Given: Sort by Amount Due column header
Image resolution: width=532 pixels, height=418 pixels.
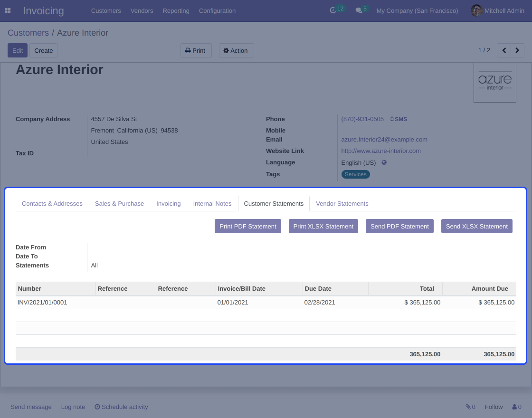Looking at the screenshot, I should coord(479,289).
